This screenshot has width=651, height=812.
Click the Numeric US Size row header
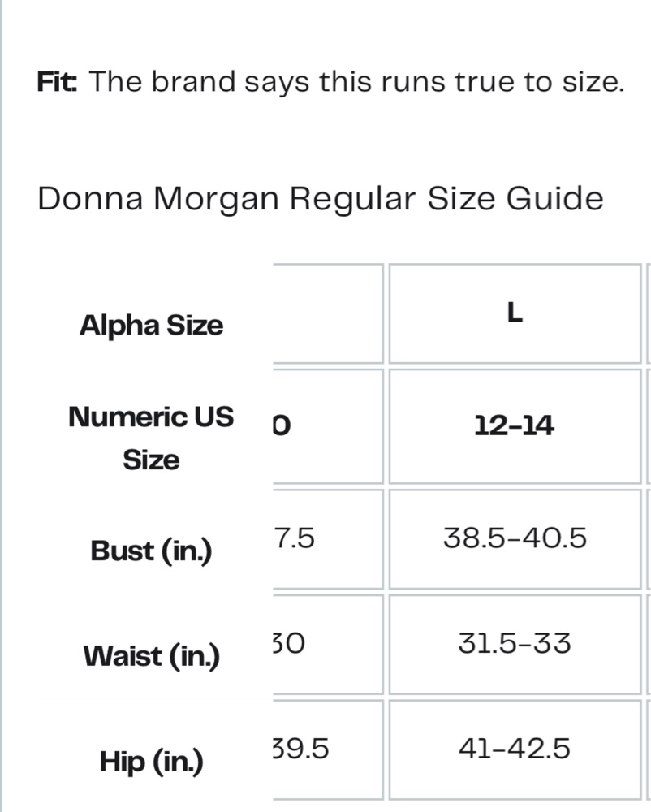151,438
